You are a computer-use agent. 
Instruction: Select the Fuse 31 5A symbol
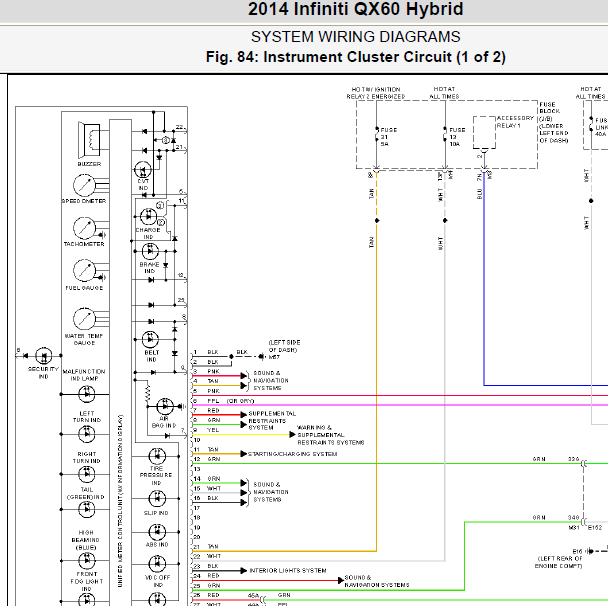(x=377, y=134)
